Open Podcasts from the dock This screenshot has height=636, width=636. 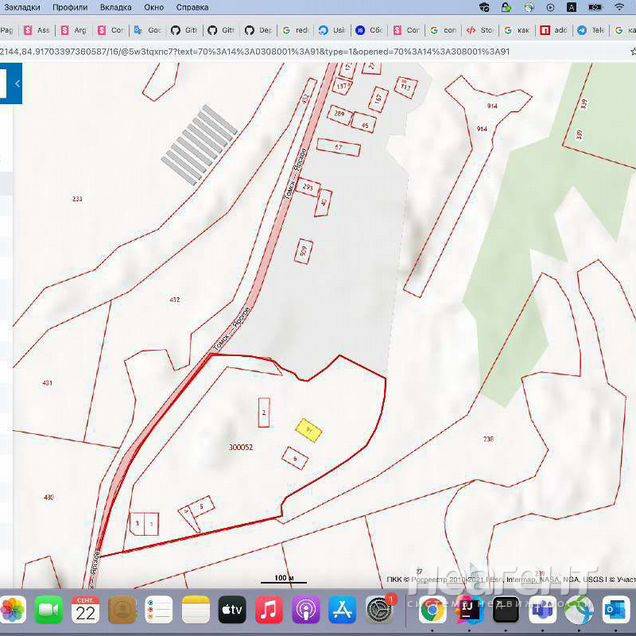coord(305,608)
